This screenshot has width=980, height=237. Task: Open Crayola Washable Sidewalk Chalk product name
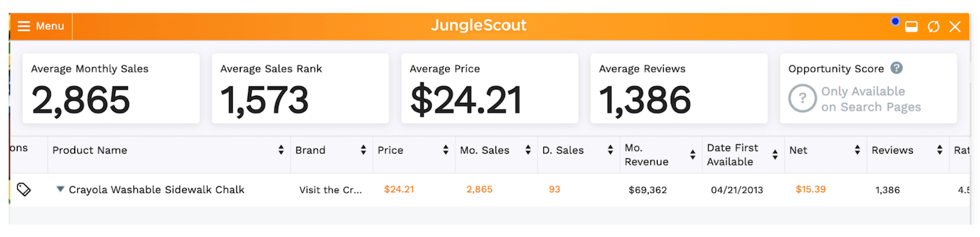pos(156,190)
